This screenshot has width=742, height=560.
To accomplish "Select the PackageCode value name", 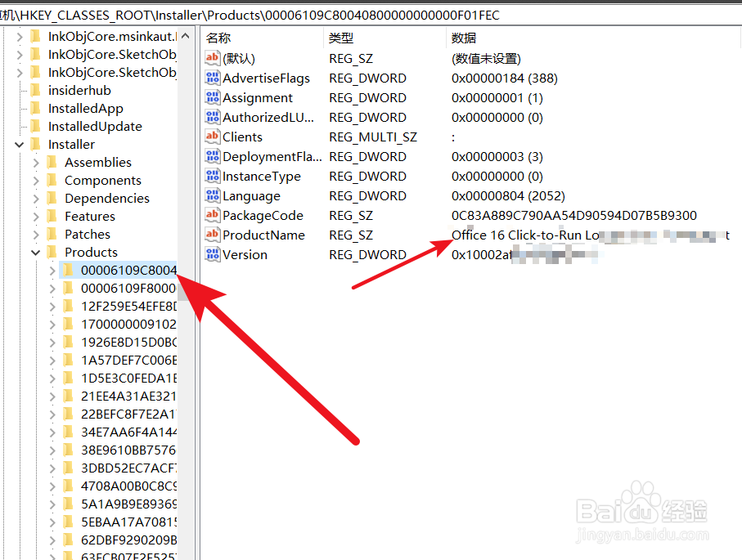I will [263, 215].
